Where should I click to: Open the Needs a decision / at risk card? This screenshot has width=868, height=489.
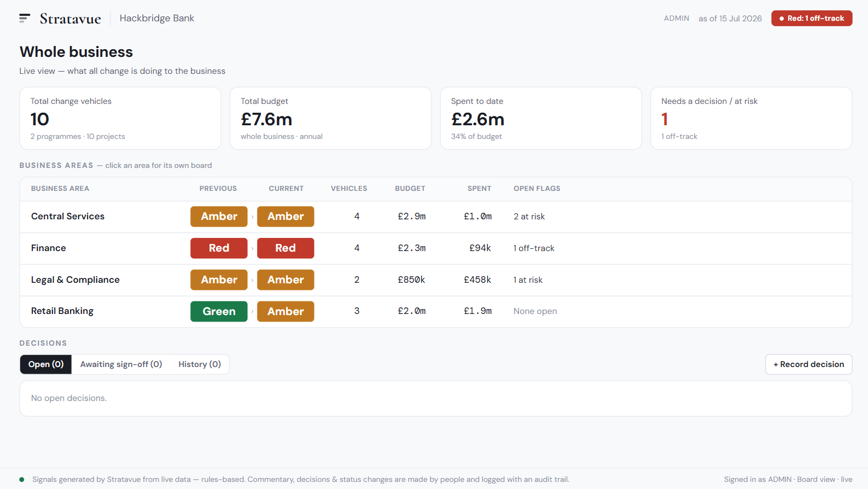tap(752, 118)
